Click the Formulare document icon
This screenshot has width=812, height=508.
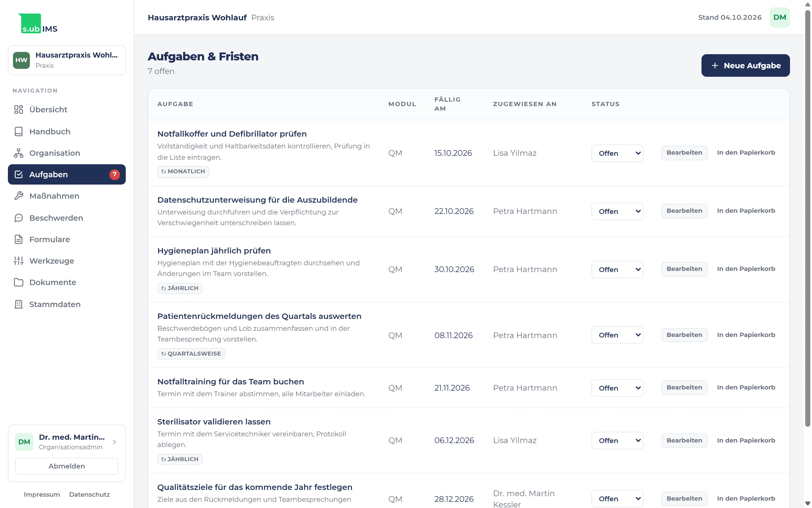click(18, 239)
